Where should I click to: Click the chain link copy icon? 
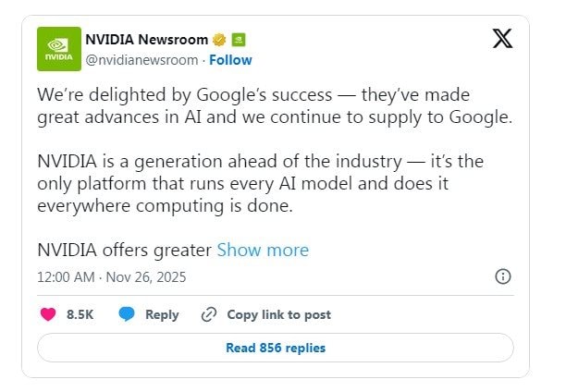coord(209,314)
